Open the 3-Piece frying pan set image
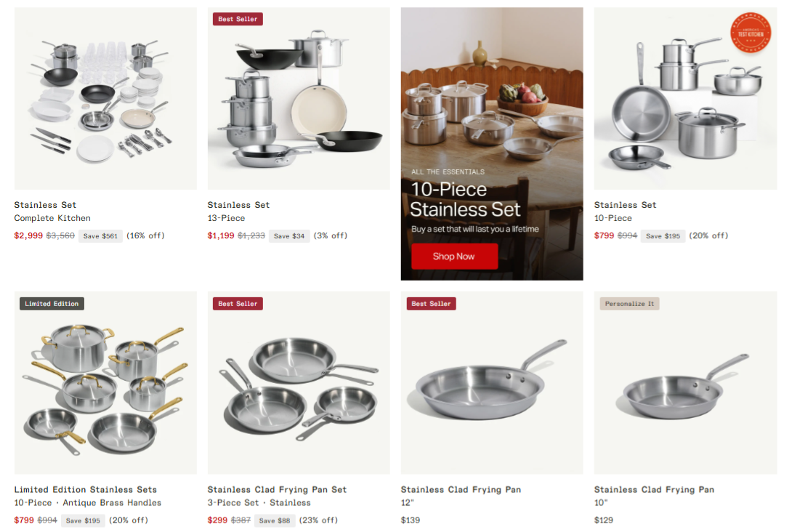This screenshot has width=792, height=532. (x=299, y=382)
